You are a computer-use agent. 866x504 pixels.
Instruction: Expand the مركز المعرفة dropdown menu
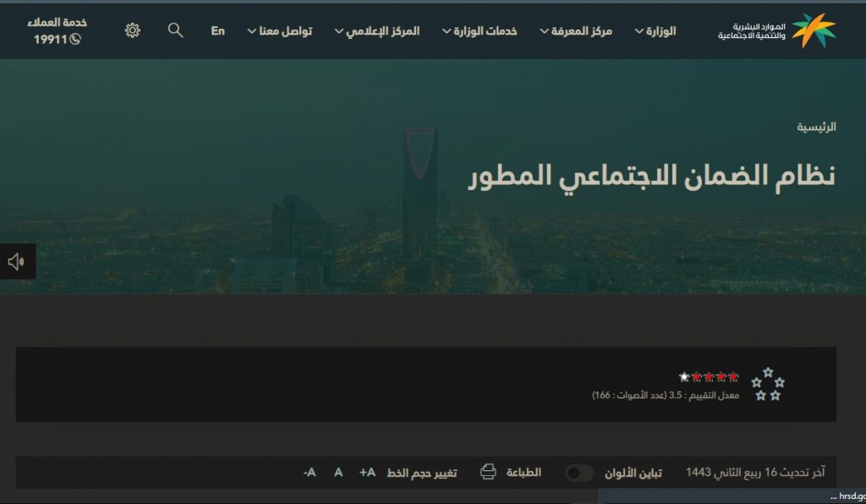tap(575, 31)
